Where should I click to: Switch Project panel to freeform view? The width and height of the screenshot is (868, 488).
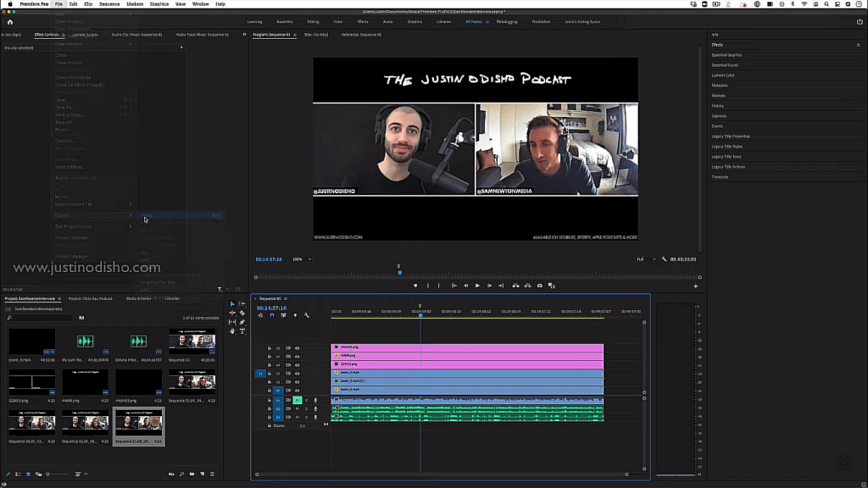39,474
